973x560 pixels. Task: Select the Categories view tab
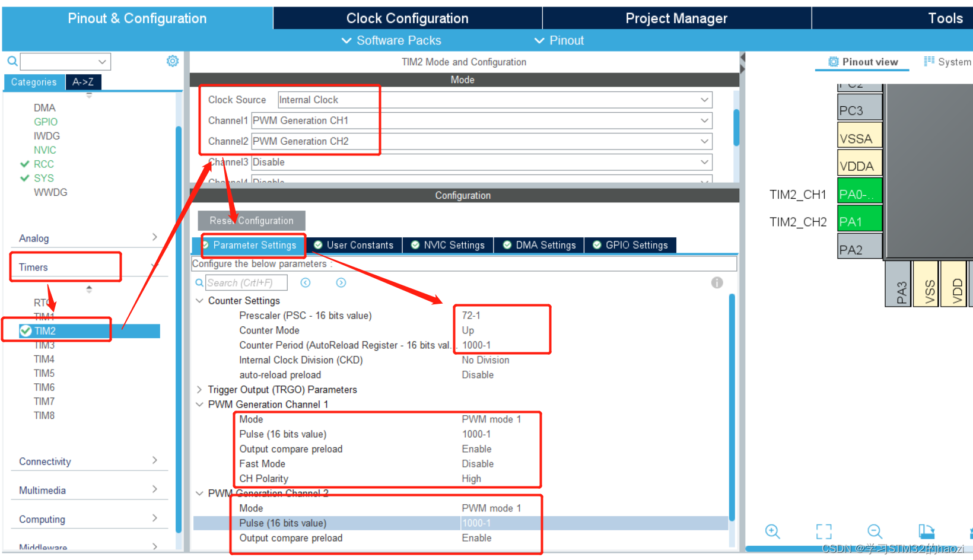34,82
